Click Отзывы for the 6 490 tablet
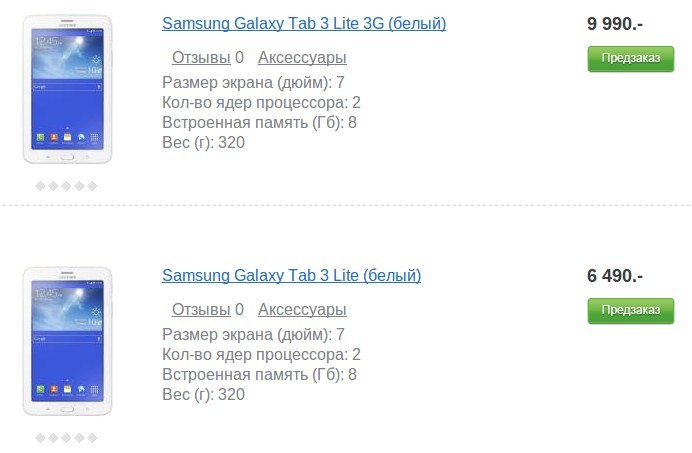692x453 pixels. 200,310
